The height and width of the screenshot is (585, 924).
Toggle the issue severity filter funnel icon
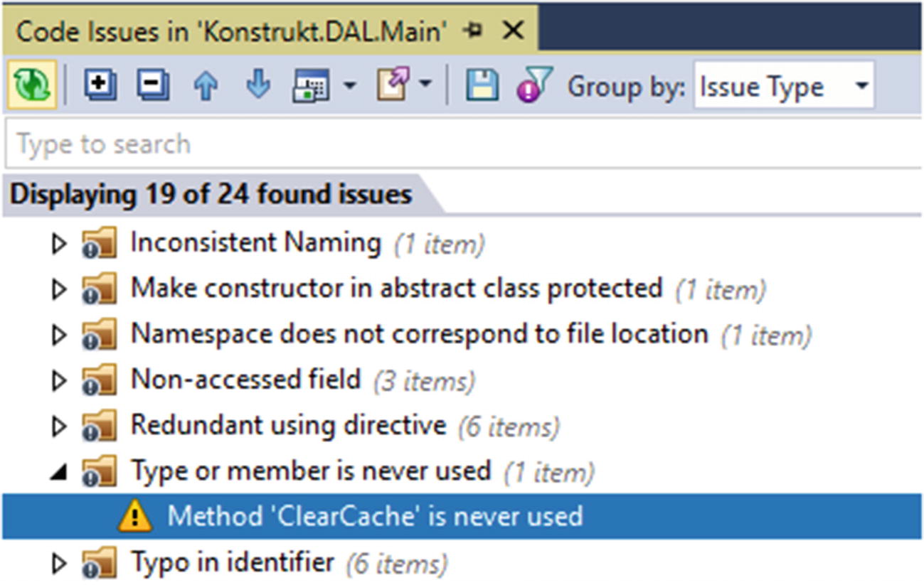pyautogui.click(x=534, y=86)
